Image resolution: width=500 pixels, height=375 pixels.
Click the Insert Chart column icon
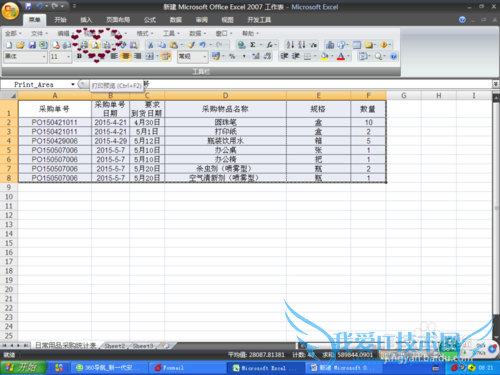330,45
